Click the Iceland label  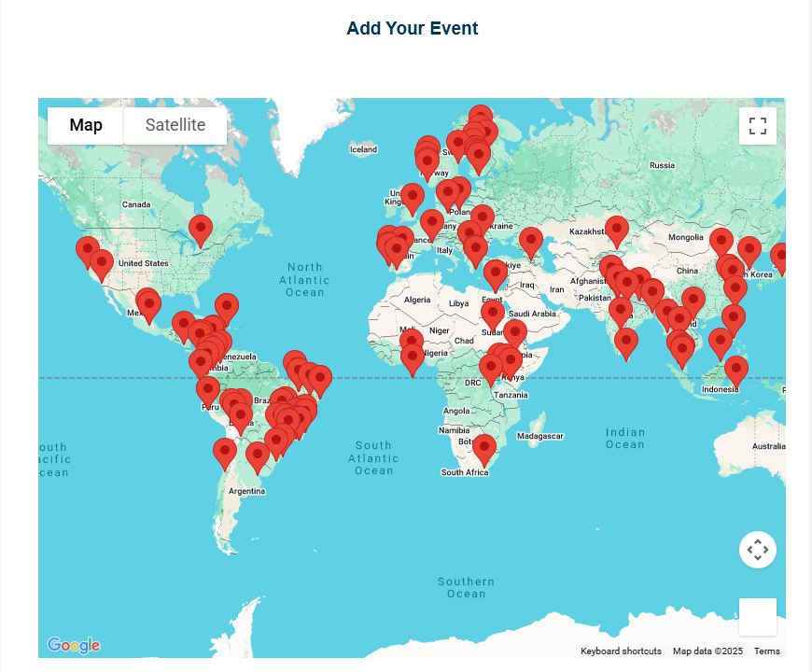364,149
